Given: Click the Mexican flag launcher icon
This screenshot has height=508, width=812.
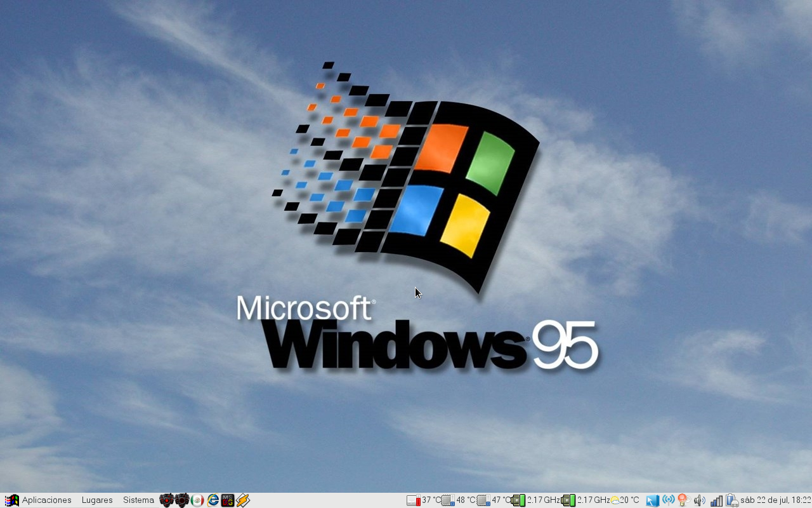Looking at the screenshot, I should pos(197,500).
